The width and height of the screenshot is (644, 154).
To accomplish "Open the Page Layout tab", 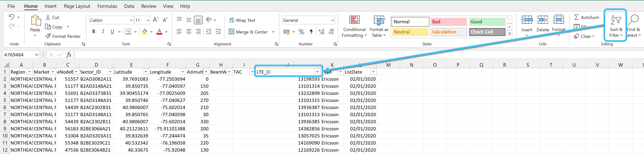I will (77, 6).
